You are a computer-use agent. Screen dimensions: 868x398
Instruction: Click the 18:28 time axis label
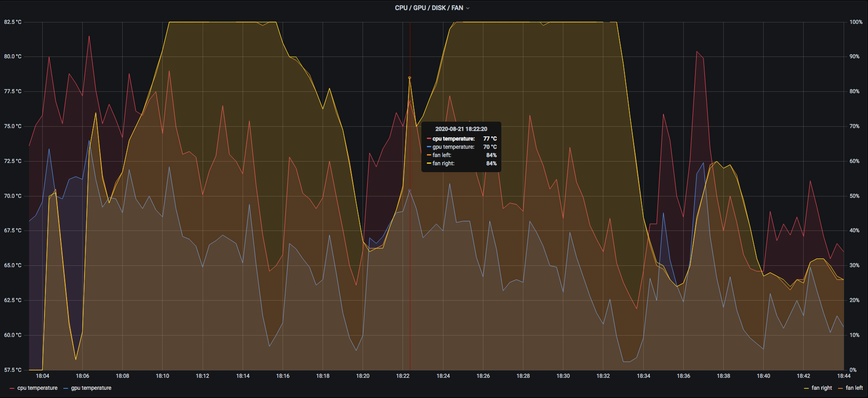coord(523,376)
